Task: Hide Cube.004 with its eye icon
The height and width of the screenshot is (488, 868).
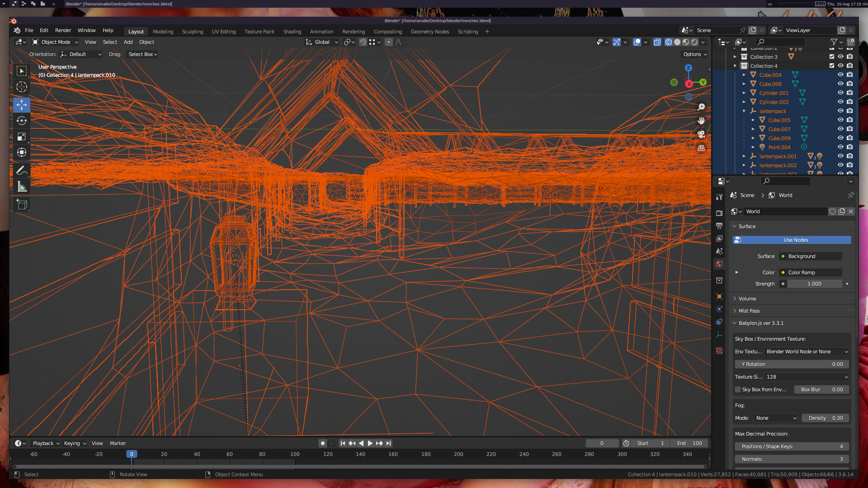Action: click(840, 75)
